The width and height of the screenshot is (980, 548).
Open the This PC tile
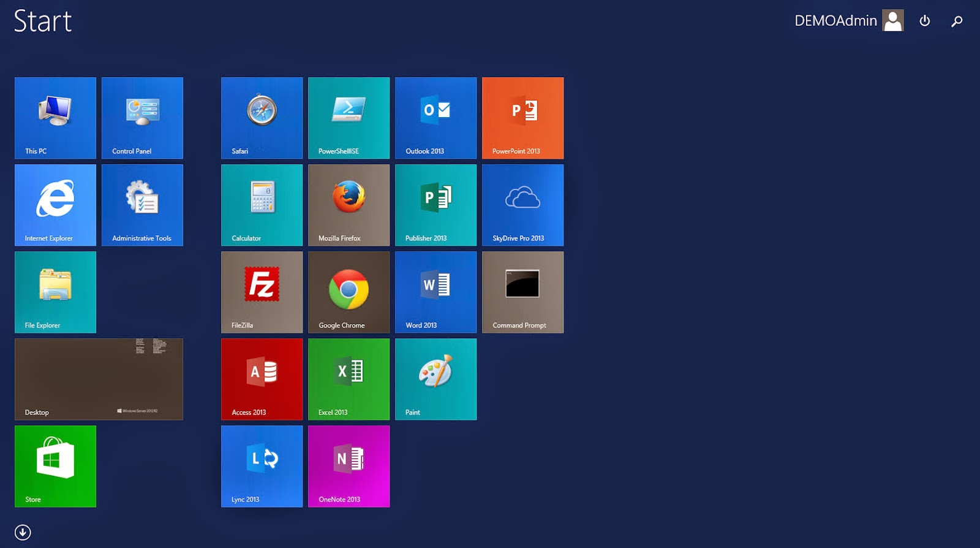[55, 118]
